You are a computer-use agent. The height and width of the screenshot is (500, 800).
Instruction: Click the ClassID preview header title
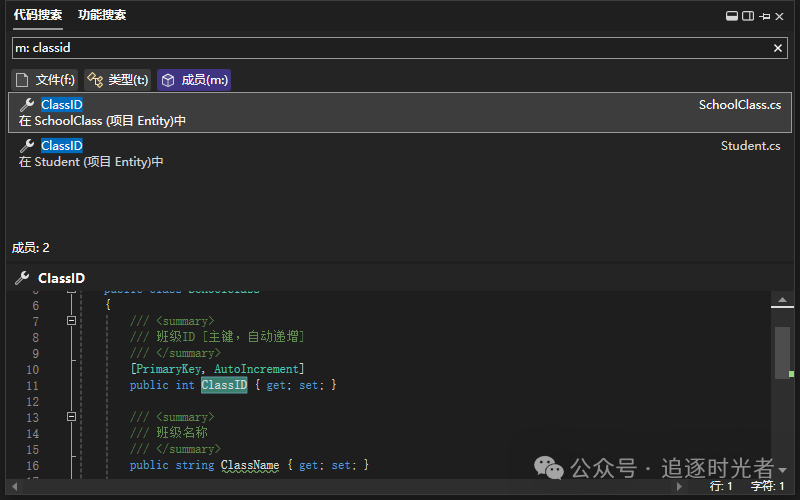[x=61, y=278]
